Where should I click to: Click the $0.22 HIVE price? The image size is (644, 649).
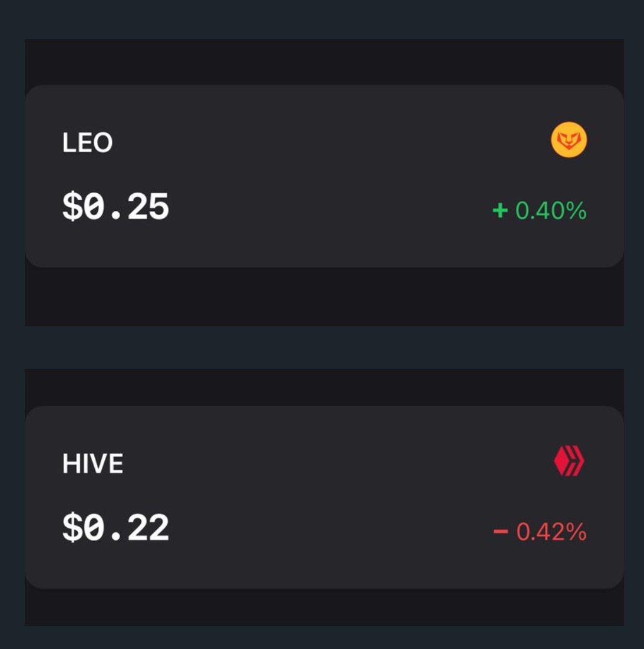click(x=115, y=528)
